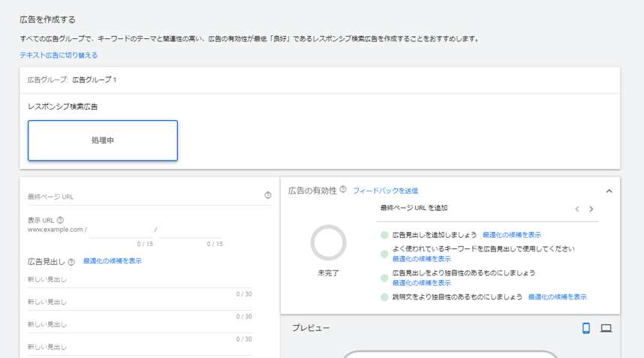Click the ad strength progress circle

pos(328,242)
